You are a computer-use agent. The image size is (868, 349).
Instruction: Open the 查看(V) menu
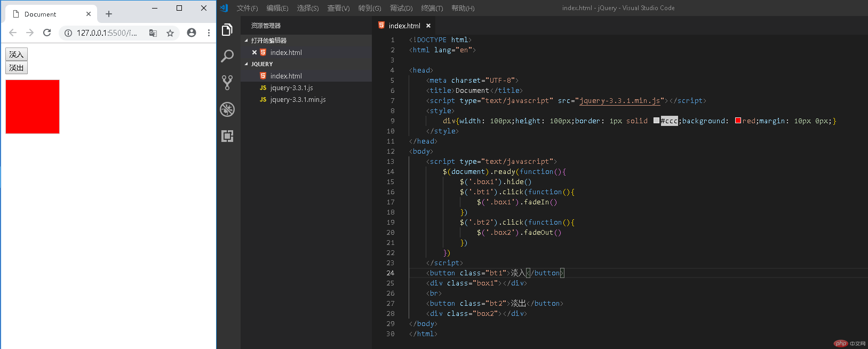coord(338,8)
